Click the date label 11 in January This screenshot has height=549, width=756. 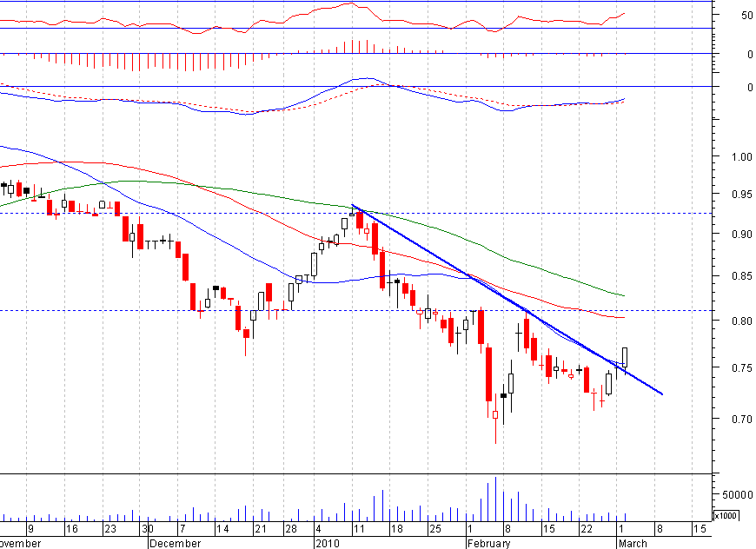(x=359, y=529)
